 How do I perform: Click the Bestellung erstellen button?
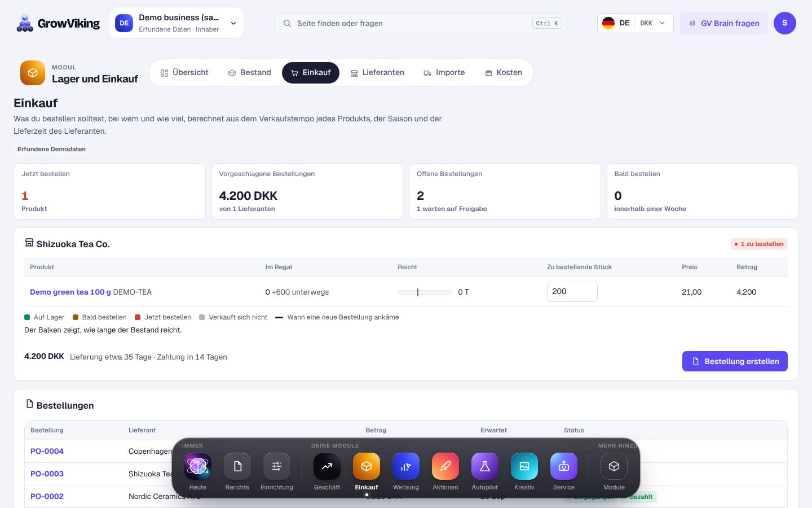[735, 361]
